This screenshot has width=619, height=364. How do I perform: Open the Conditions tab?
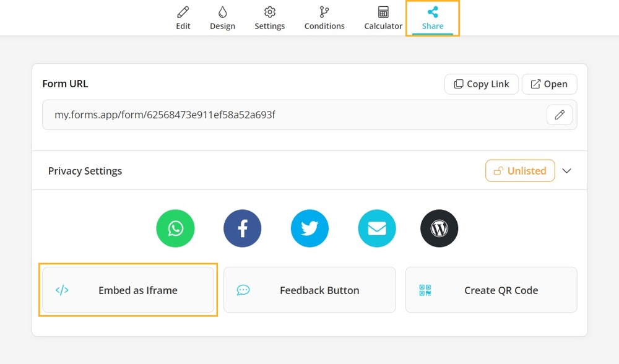(324, 18)
